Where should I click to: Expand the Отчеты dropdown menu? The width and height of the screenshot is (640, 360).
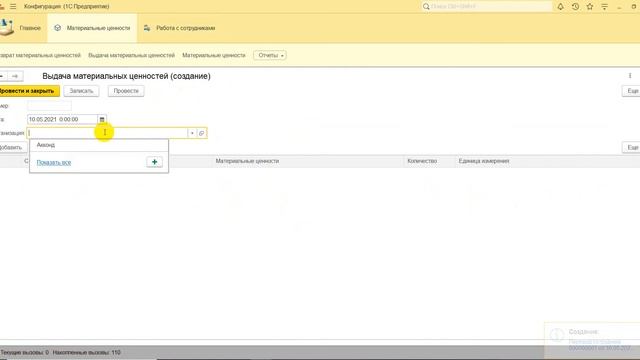[270, 55]
